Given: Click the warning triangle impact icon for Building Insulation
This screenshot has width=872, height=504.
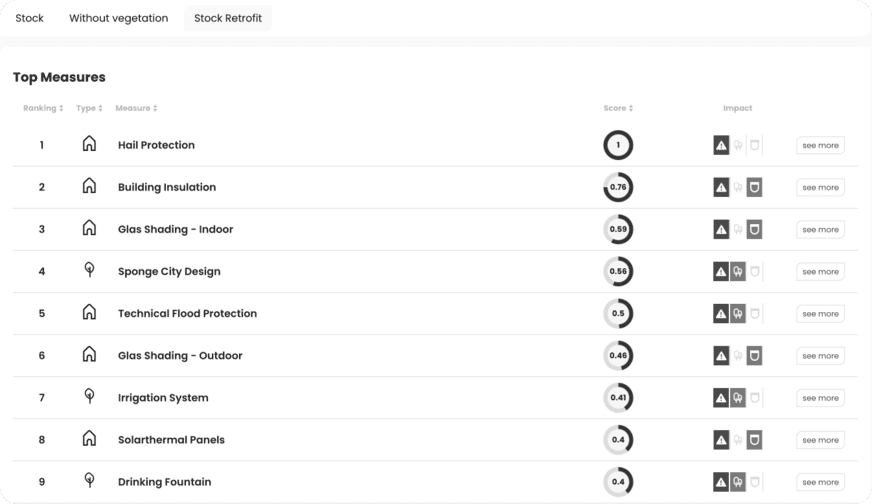Looking at the screenshot, I should pos(721,187).
